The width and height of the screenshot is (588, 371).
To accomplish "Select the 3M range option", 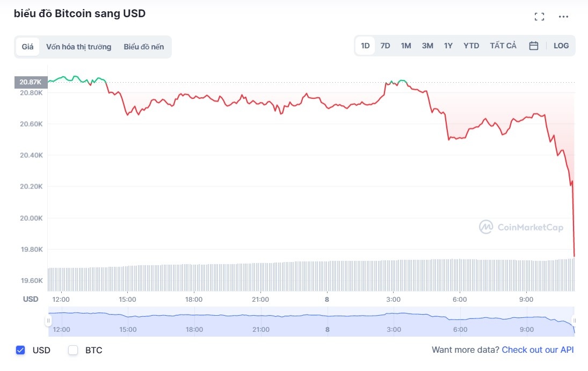I will pyautogui.click(x=427, y=46).
